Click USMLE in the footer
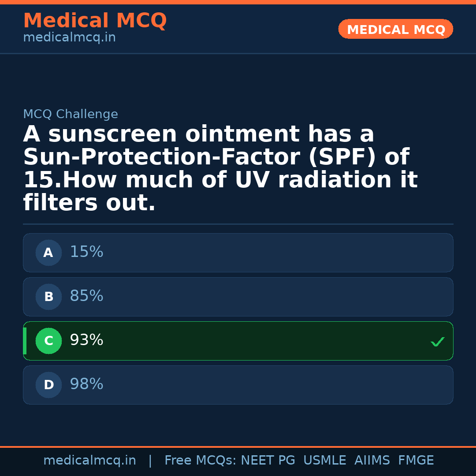 coord(324,461)
